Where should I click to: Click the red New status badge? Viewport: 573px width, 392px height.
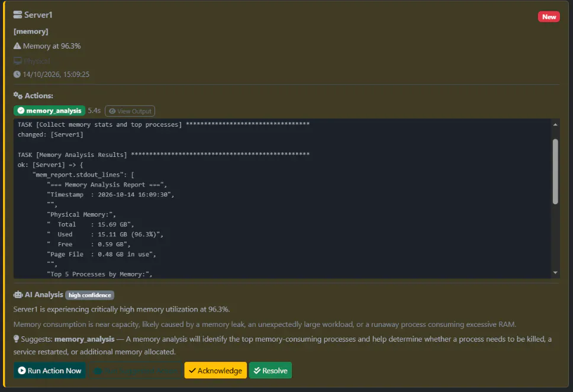click(x=549, y=17)
